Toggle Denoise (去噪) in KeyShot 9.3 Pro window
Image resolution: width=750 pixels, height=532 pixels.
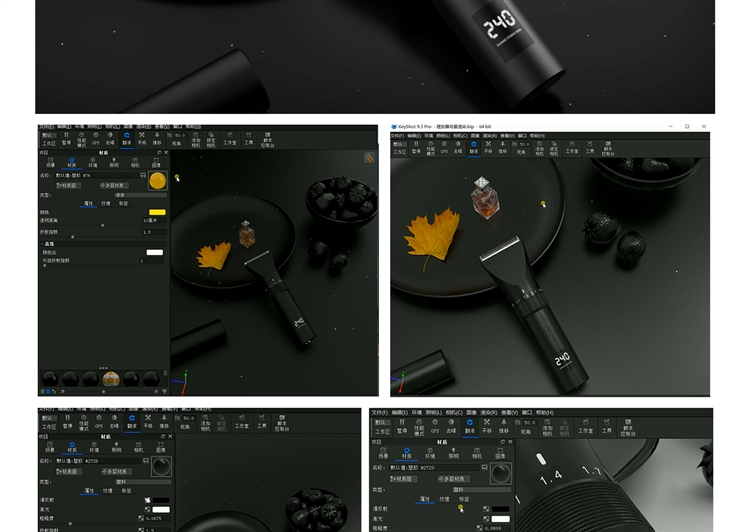[x=458, y=147]
